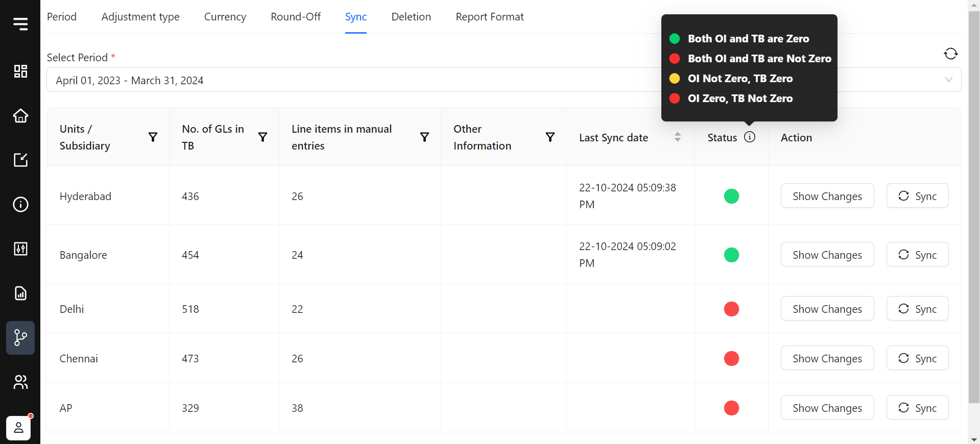Open the sliders settings icon in sidebar
The width and height of the screenshot is (980, 444).
click(20, 249)
